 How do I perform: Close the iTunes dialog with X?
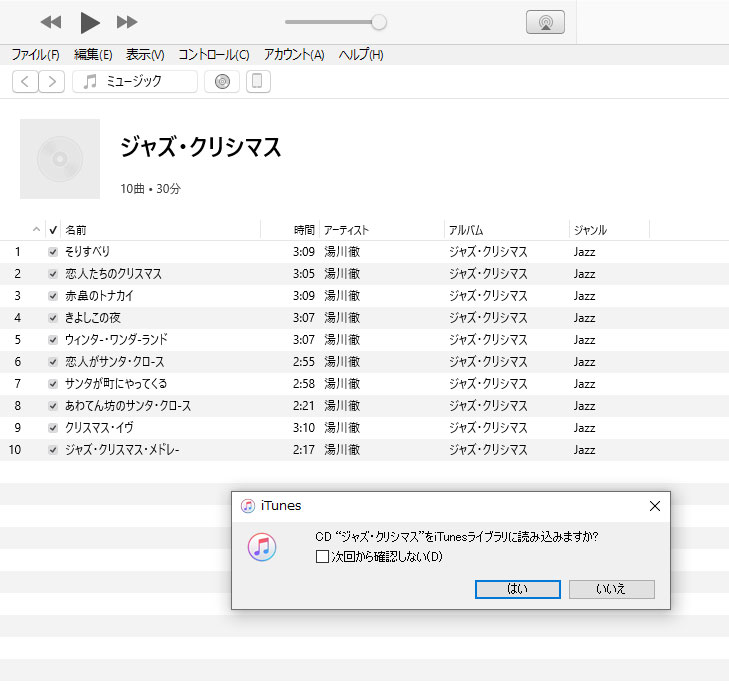click(655, 506)
